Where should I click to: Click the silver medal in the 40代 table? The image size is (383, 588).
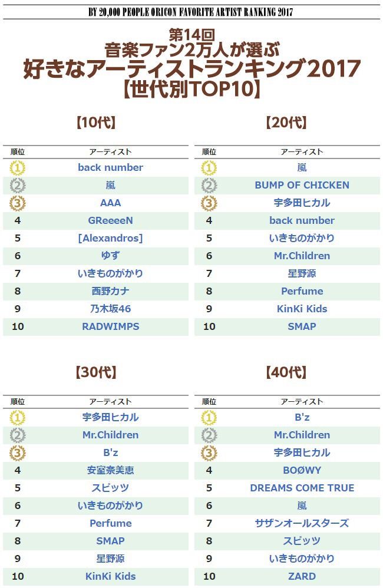pos(209,435)
